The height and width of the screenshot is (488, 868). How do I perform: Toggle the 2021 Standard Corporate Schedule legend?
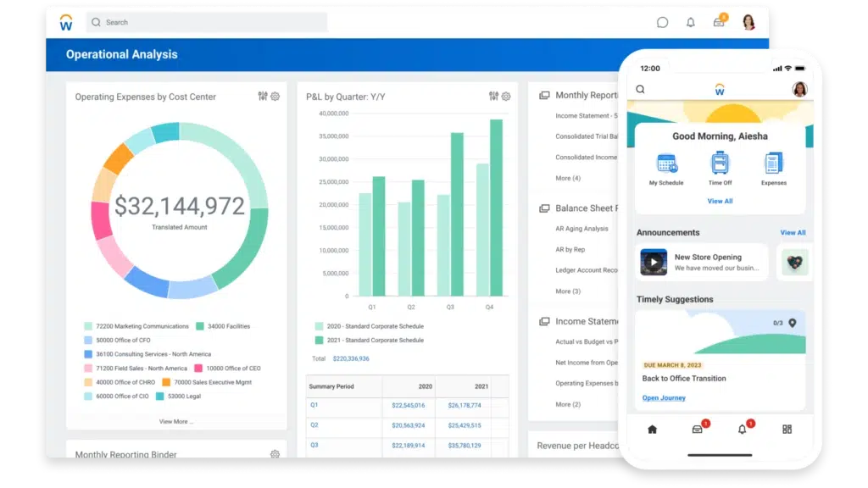tap(320, 341)
